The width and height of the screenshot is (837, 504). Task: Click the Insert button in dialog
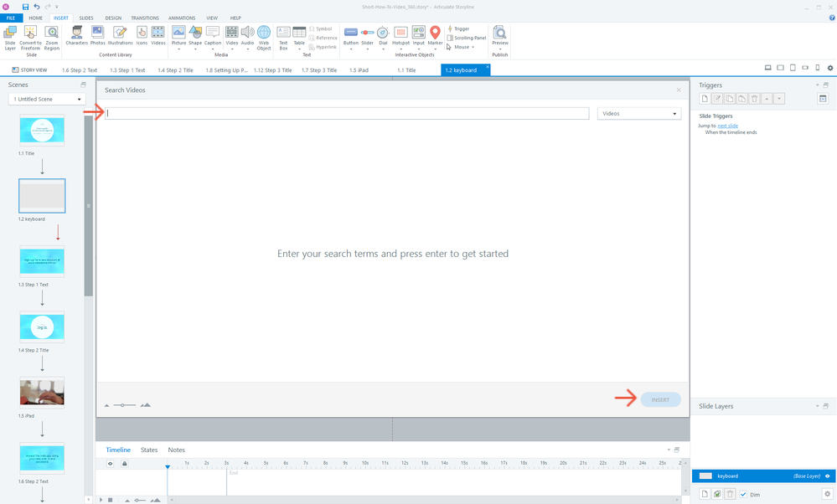pyautogui.click(x=660, y=399)
